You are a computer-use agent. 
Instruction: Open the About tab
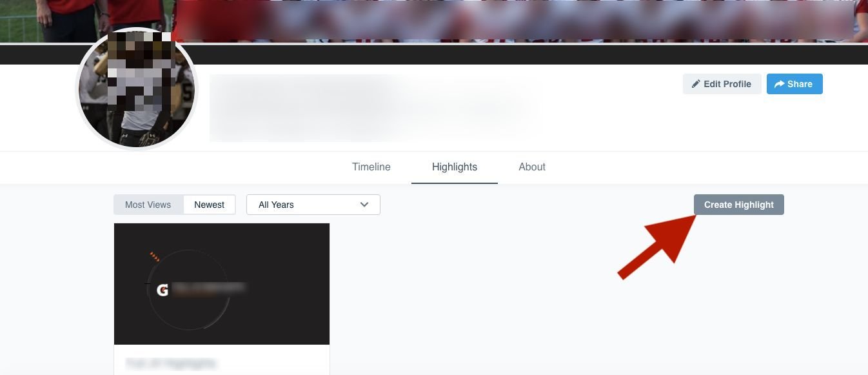click(531, 167)
